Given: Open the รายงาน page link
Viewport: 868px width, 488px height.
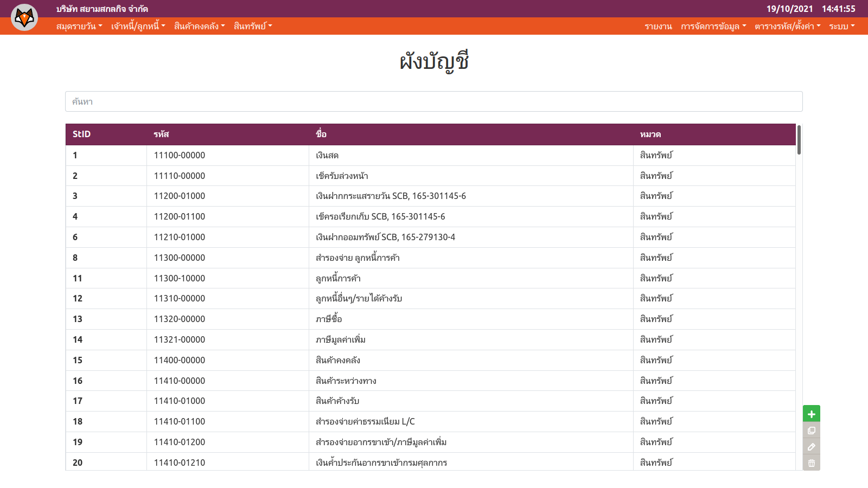Looking at the screenshot, I should pyautogui.click(x=658, y=26).
